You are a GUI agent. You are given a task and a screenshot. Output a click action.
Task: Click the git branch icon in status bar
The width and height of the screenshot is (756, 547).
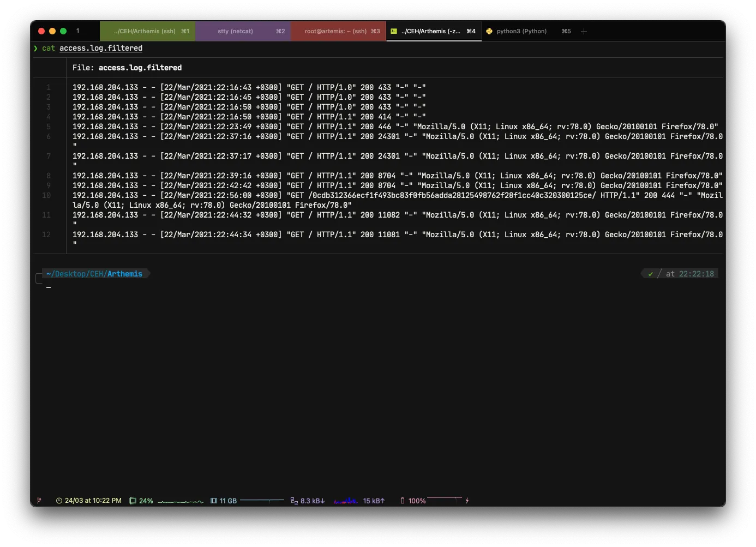pyautogui.click(x=39, y=500)
